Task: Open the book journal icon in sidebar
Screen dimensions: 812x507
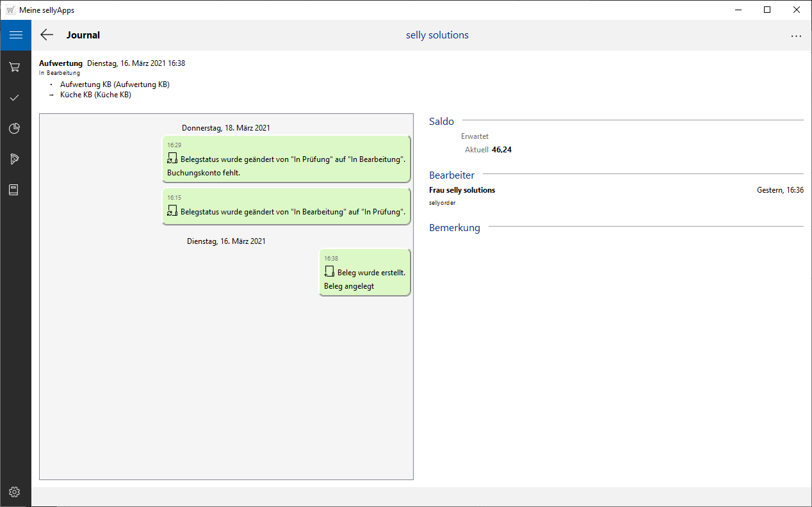Action: [x=15, y=190]
